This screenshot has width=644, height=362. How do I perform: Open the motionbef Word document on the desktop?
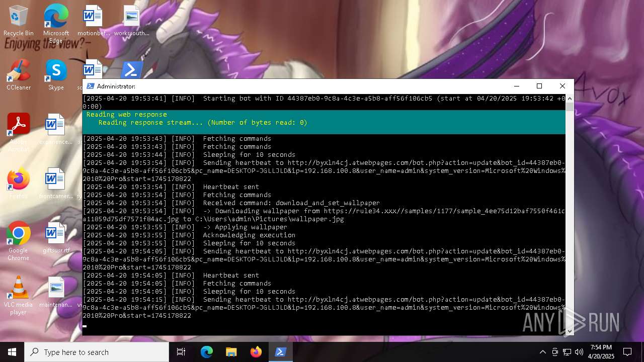pyautogui.click(x=93, y=21)
